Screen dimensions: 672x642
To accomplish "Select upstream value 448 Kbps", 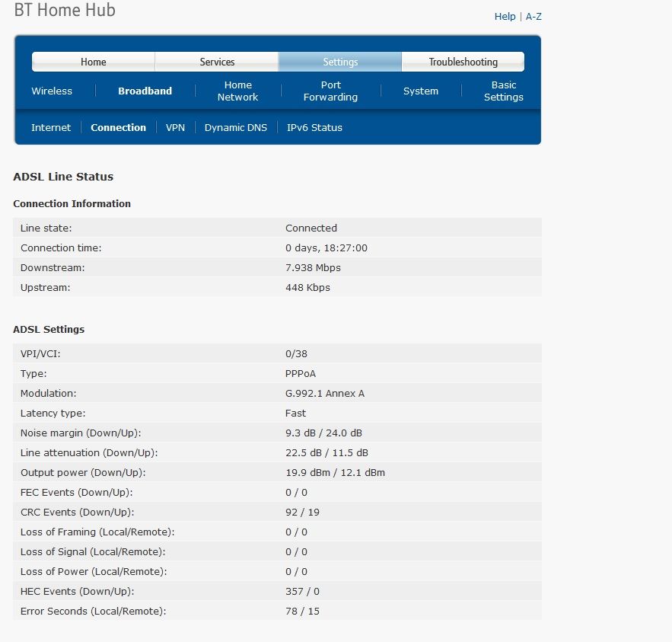I will [x=307, y=287].
